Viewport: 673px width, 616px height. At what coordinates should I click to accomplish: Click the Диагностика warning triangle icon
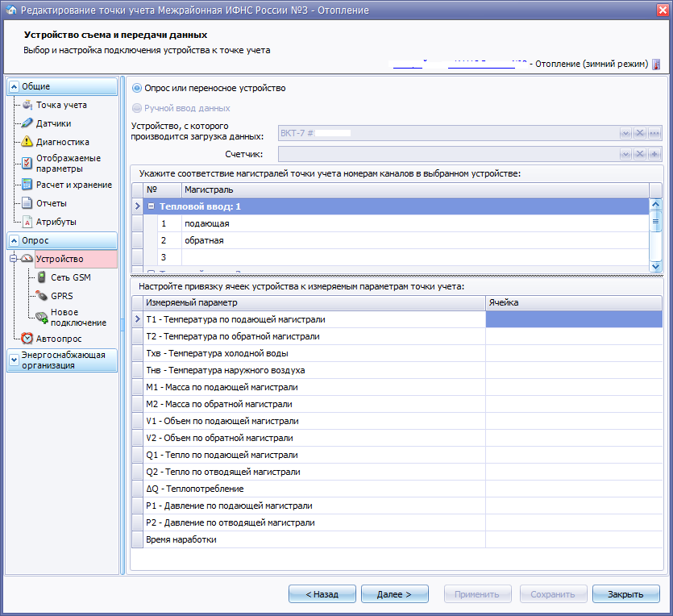[27, 141]
